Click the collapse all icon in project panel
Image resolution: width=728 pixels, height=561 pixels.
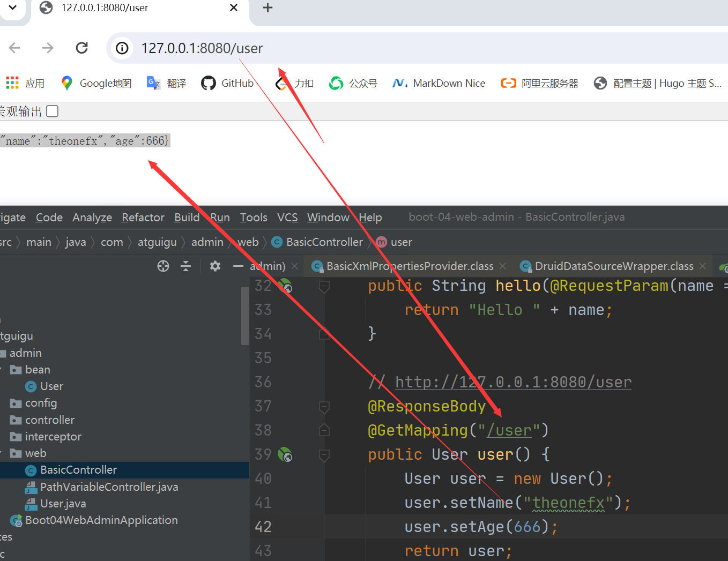point(186,266)
